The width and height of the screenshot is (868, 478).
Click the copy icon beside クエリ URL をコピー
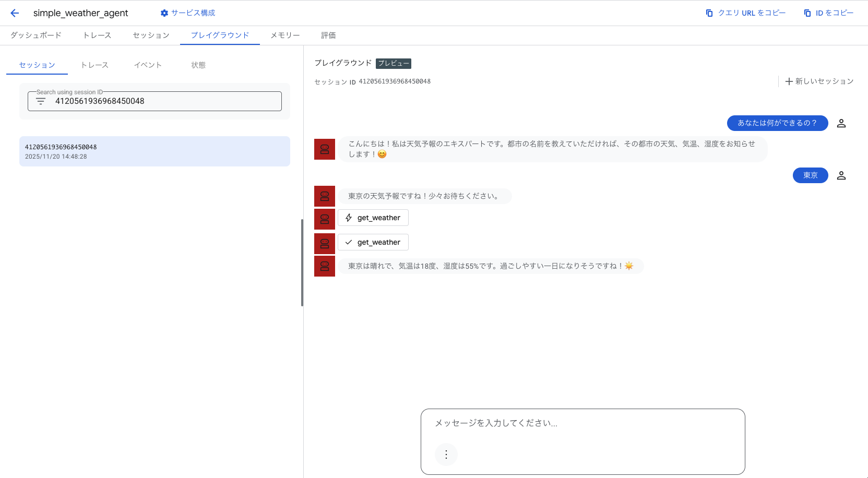[x=709, y=13]
